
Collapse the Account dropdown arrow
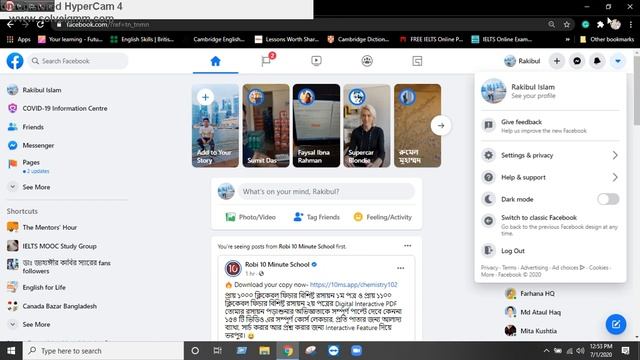(x=618, y=61)
